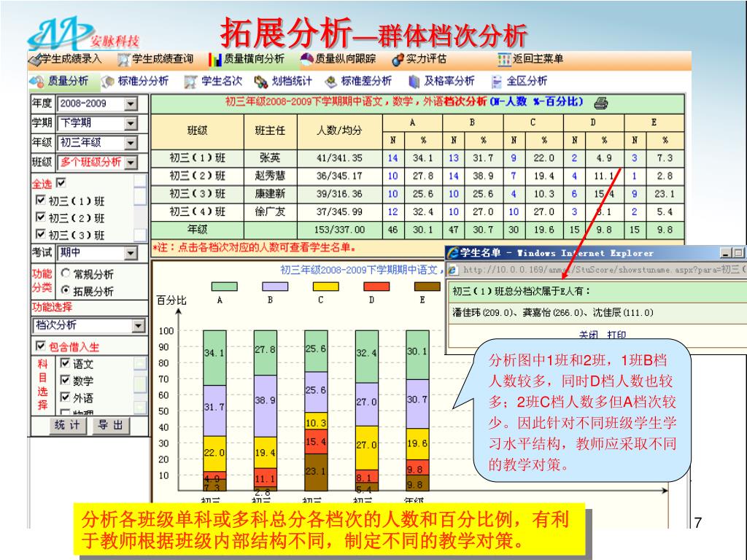Image resolution: width=747 pixels, height=560 pixels.
Task: Click the 153/337.00 grade total cell
Action: point(340,230)
